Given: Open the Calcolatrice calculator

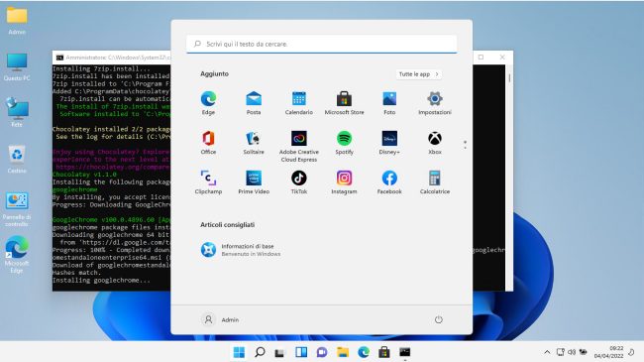Looking at the screenshot, I should pyautogui.click(x=435, y=182).
